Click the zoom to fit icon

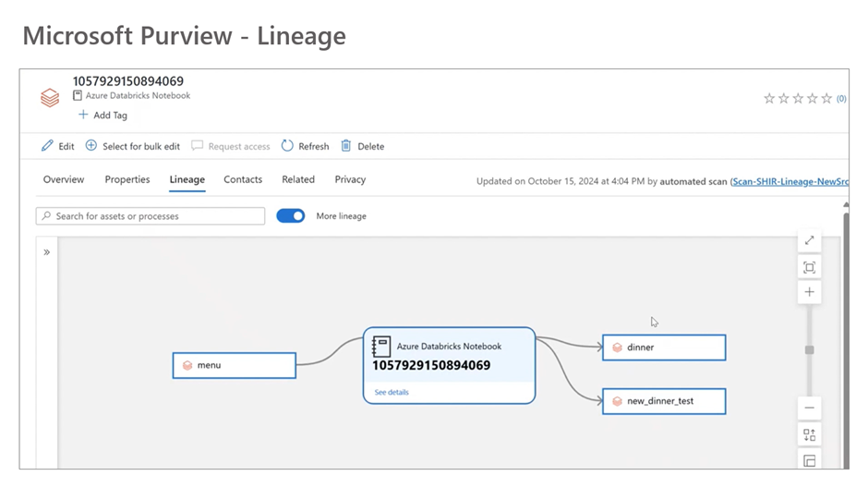809,267
